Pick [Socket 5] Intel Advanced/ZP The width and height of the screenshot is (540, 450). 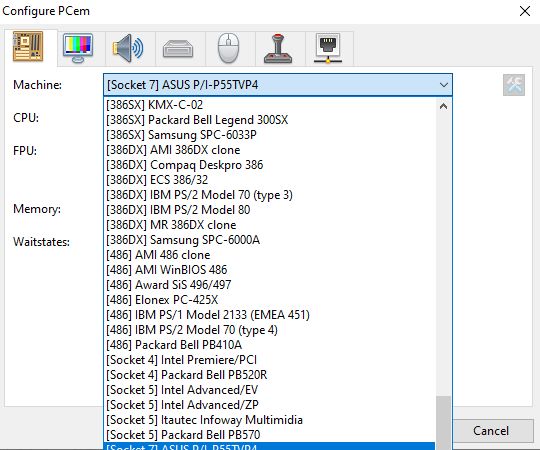(x=270, y=405)
